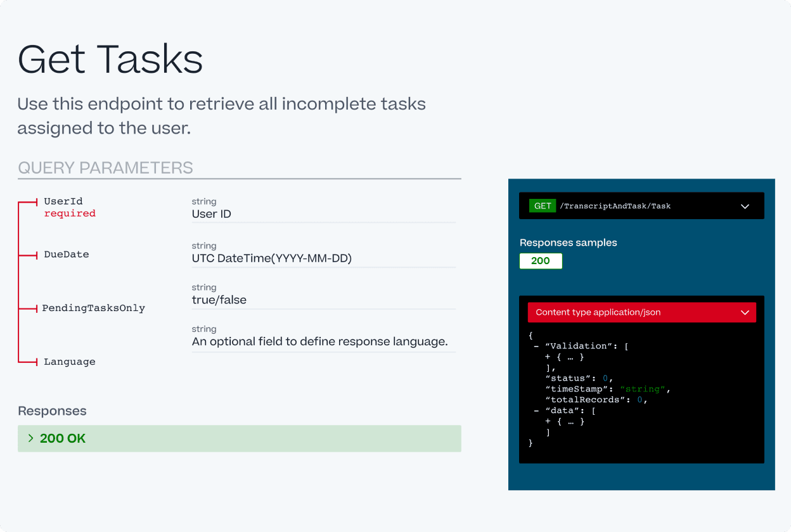The image size is (791, 532).
Task: Click the Get Tasks page title
Action: 110,58
